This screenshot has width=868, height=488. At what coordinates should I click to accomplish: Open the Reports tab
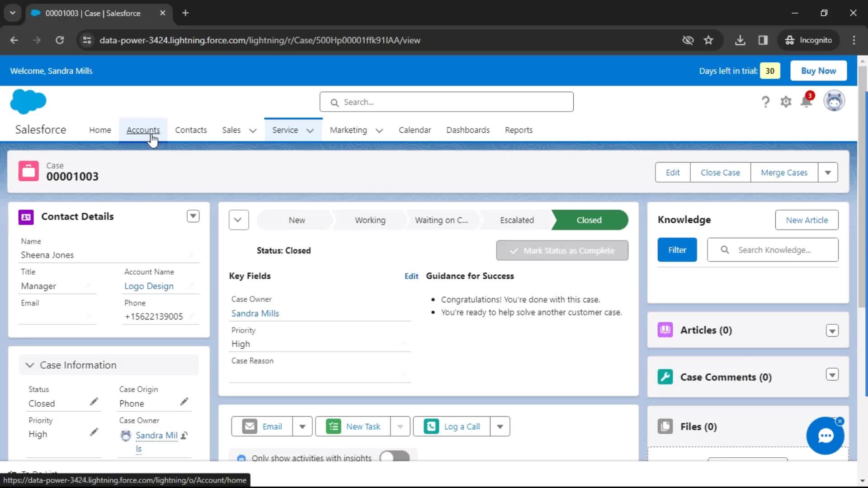(x=519, y=130)
